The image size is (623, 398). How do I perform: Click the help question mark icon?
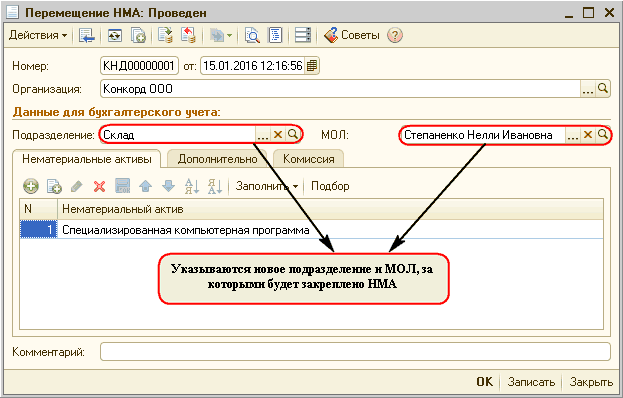(395, 35)
